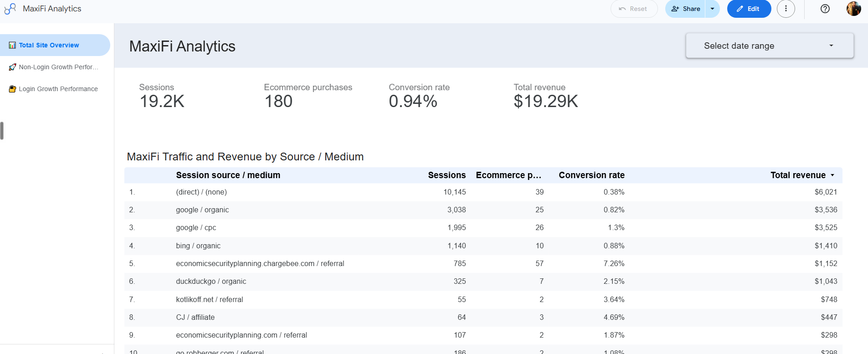868x354 pixels.
Task: Click the Looker Studio logo icon
Action: tap(10, 9)
